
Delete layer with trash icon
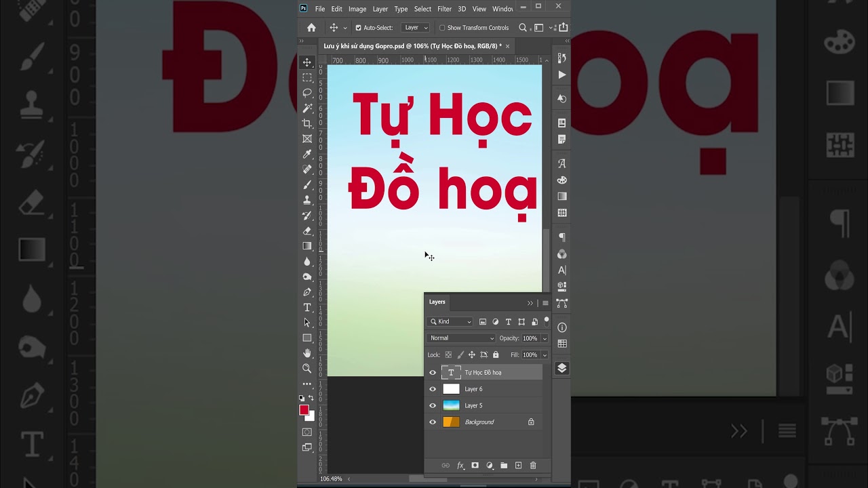point(533,466)
